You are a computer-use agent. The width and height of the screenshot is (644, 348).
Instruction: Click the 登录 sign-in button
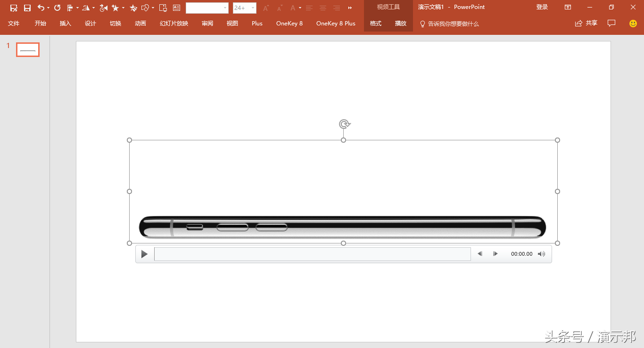(x=542, y=8)
